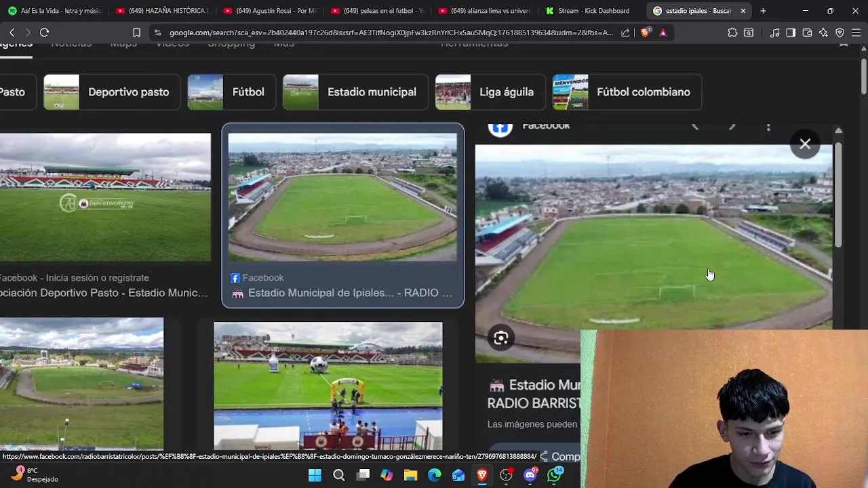Start Google Lens search on the preview image
868x488 pixels.
pos(500,338)
